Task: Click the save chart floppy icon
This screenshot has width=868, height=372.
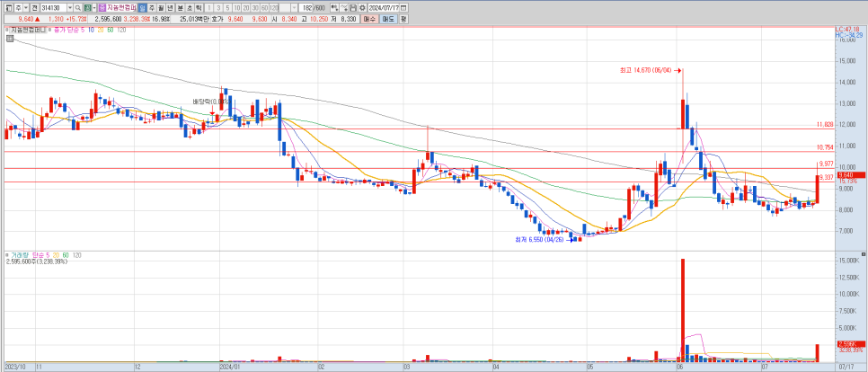Action: click(x=352, y=8)
